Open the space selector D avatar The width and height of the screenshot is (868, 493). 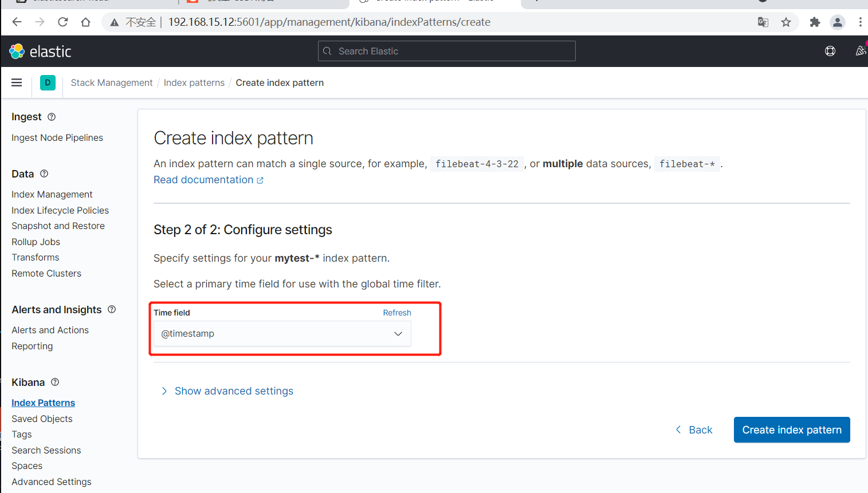(48, 83)
